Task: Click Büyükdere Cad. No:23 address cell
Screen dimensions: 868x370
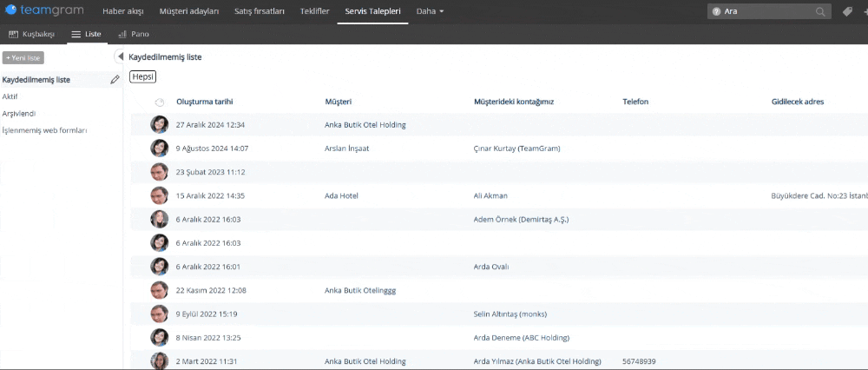Action: tap(819, 195)
